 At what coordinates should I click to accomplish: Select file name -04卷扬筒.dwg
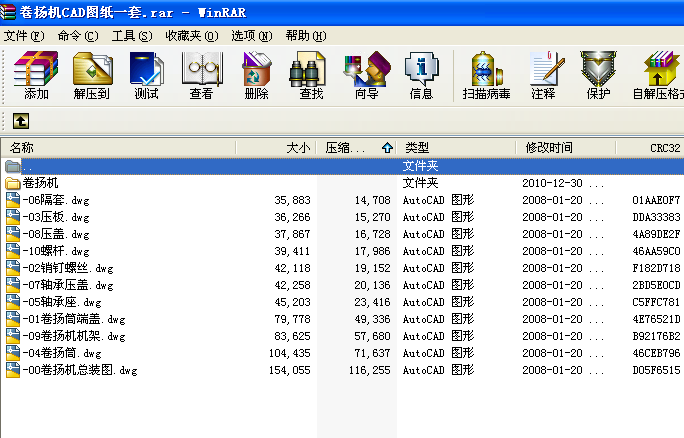click(62, 353)
